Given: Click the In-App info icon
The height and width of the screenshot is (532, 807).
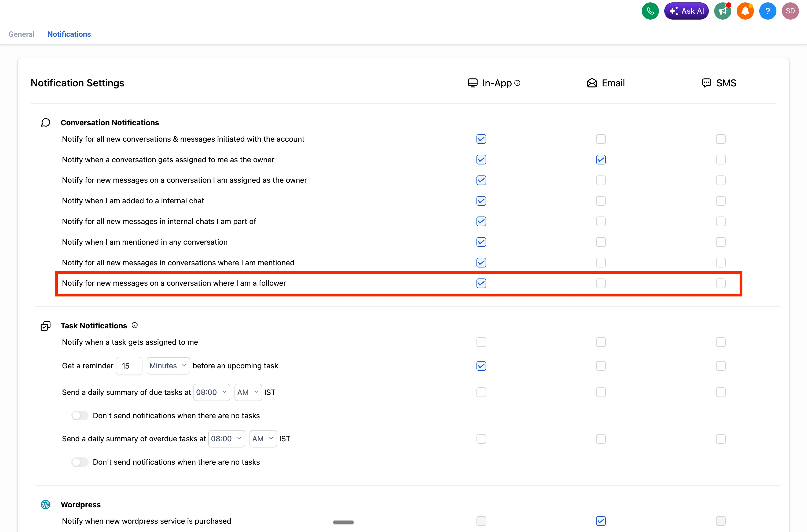Looking at the screenshot, I should tap(517, 83).
